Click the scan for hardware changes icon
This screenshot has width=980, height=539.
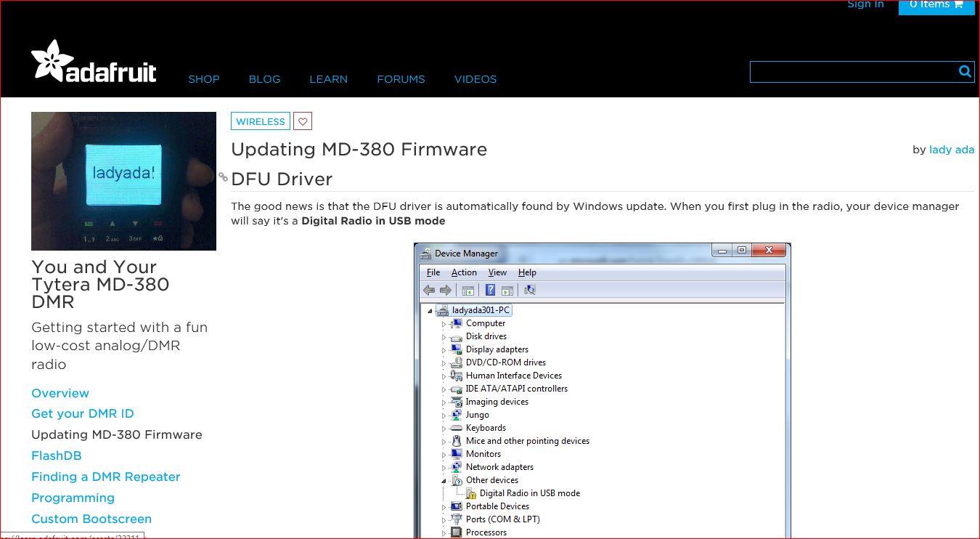click(529, 290)
